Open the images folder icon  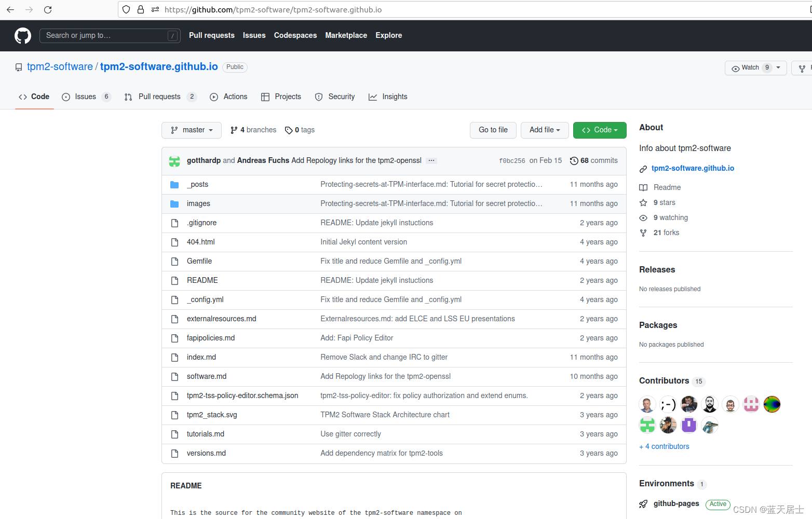point(174,204)
